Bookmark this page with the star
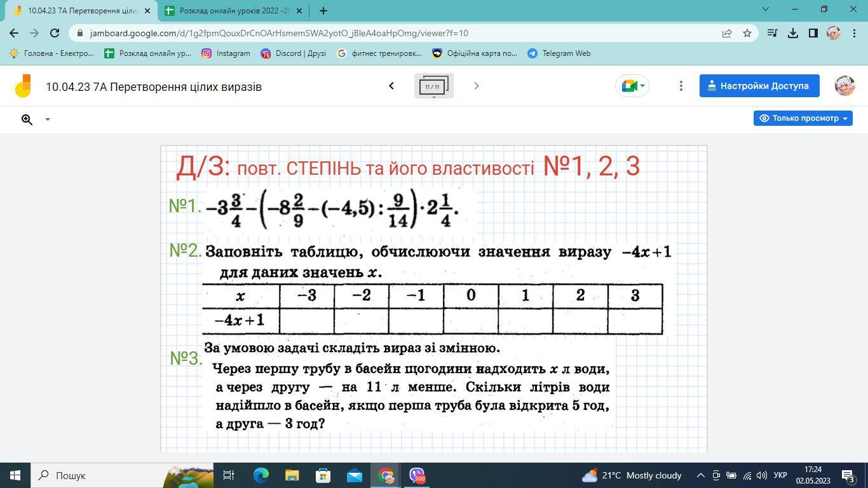The width and height of the screenshot is (868, 488). [747, 33]
